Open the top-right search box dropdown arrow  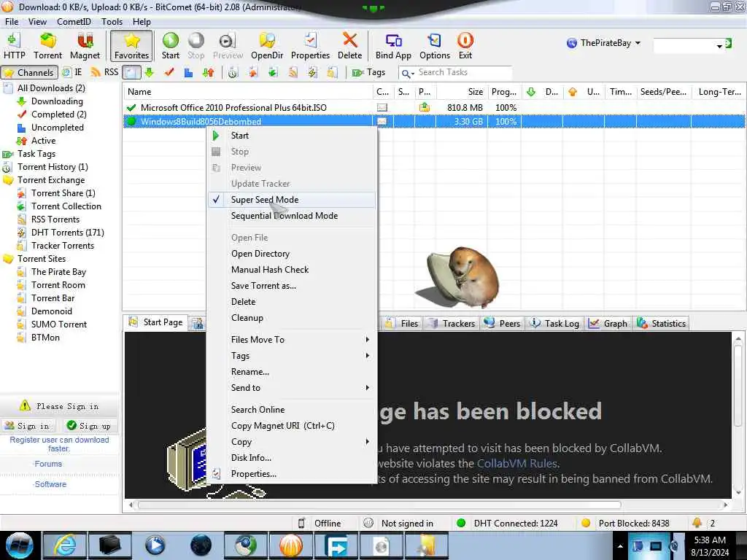coord(719,46)
